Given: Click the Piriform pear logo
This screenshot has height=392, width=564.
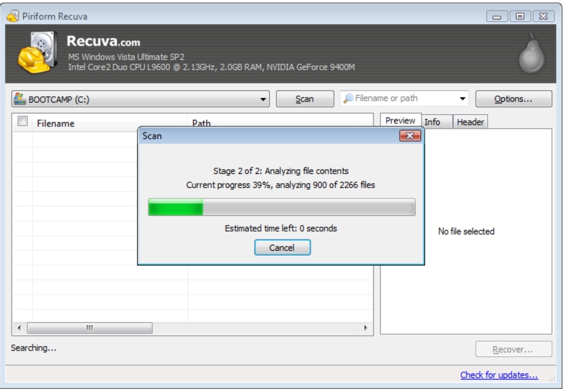Looking at the screenshot, I should click(531, 54).
